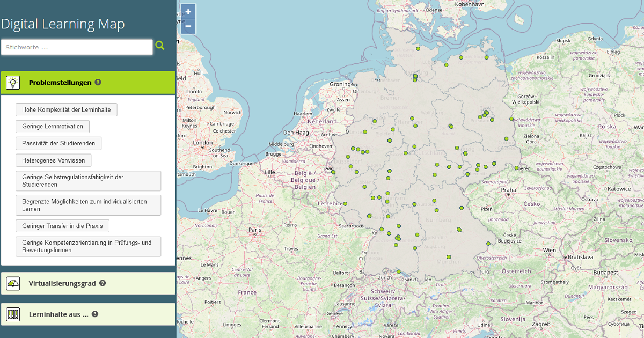The image size is (644, 338).
Task: Click the green search magnifier icon
Action: [160, 46]
